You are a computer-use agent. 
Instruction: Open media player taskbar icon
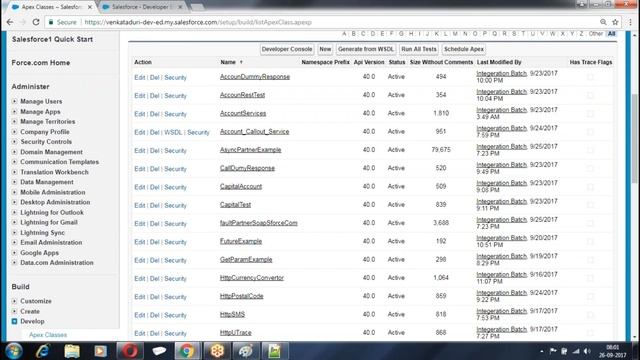[100, 351]
